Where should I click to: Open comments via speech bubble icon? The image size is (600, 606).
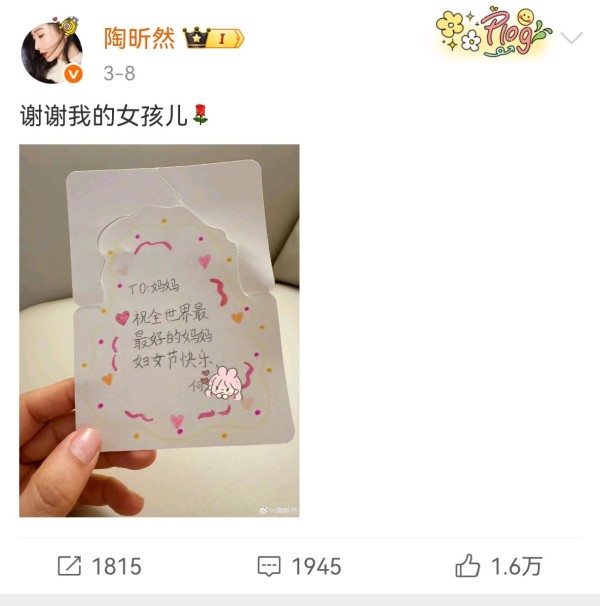pos(269,567)
